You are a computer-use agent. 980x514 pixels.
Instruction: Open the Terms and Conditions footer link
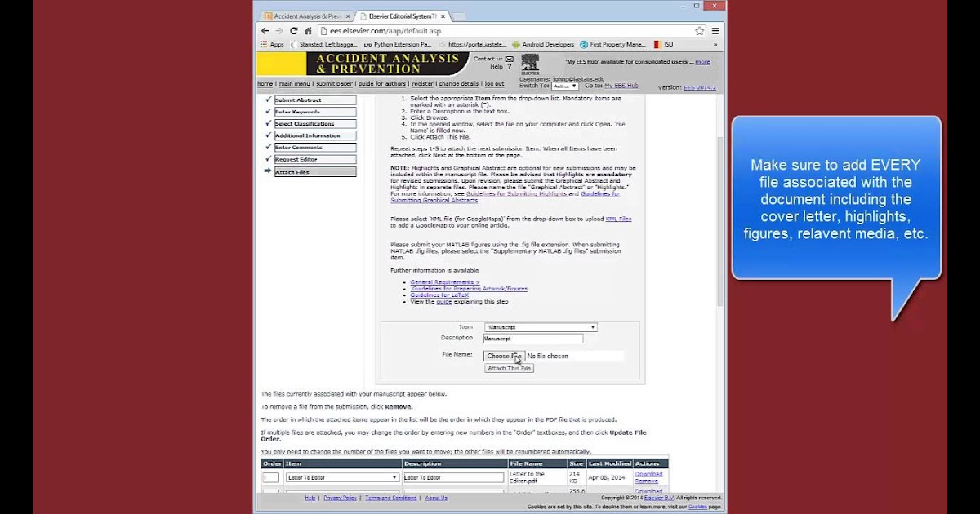[x=390, y=498]
